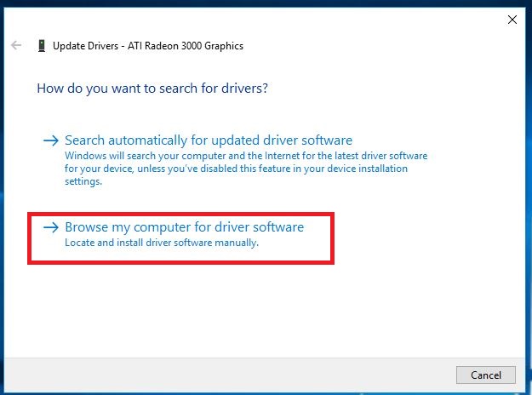Click the gray footer bar left of Cancel
532x395 pixels.
click(x=230, y=374)
